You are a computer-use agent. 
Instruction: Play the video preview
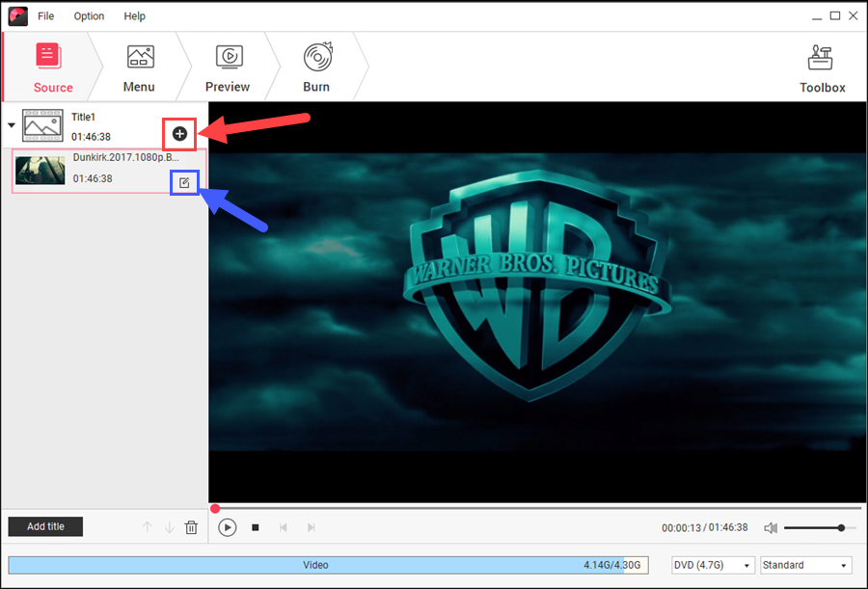pos(227,527)
